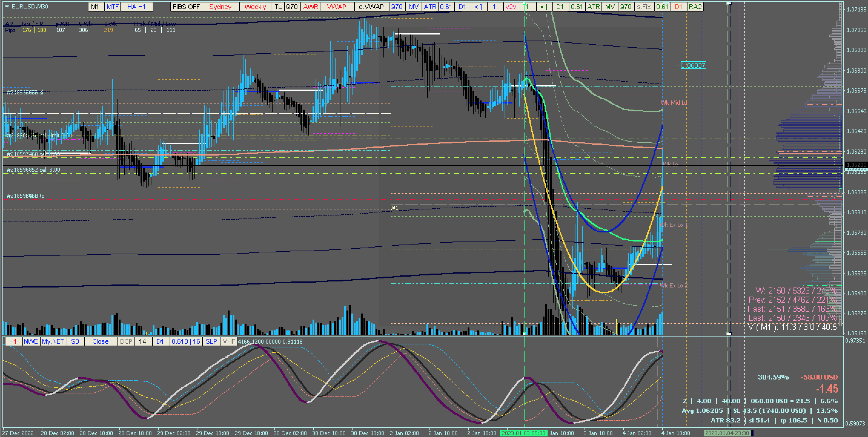
Task: Select the Sydney session button
Action: (220, 7)
